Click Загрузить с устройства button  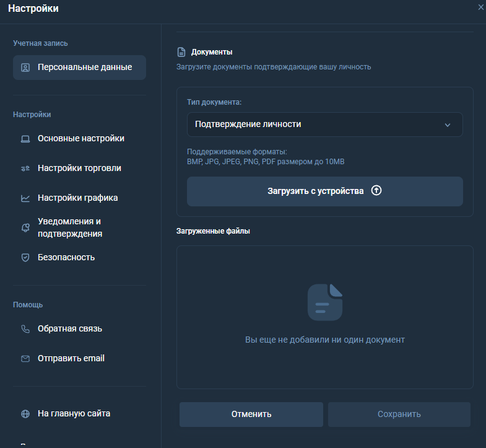tap(325, 191)
